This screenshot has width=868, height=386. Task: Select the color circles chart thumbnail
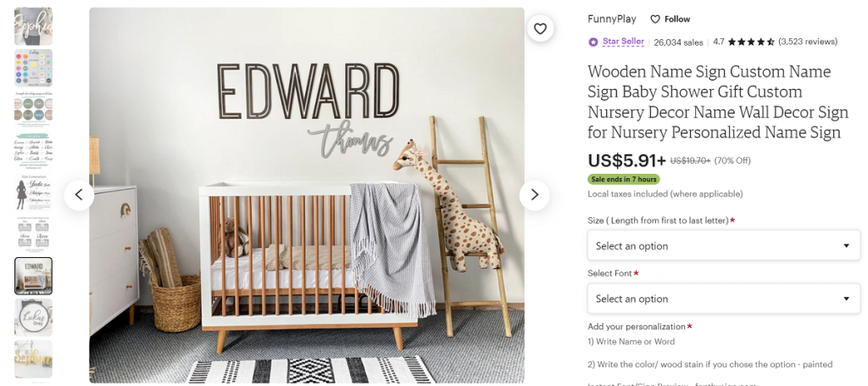click(x=34, y=68)
